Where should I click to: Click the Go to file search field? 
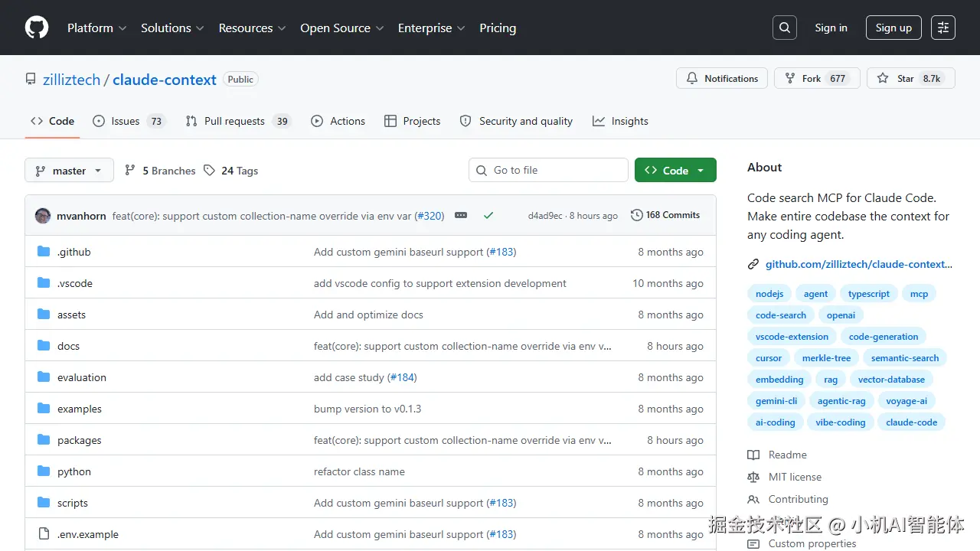557,171
